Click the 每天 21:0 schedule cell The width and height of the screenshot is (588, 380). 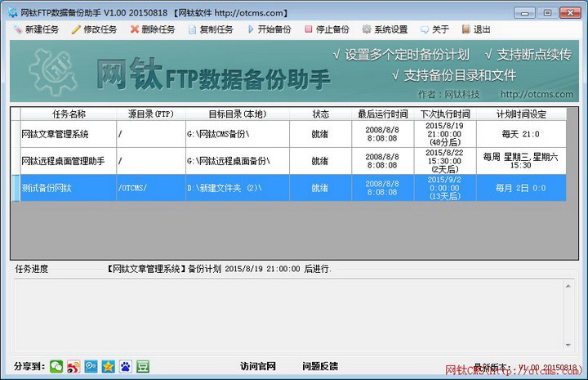(521, 134)
